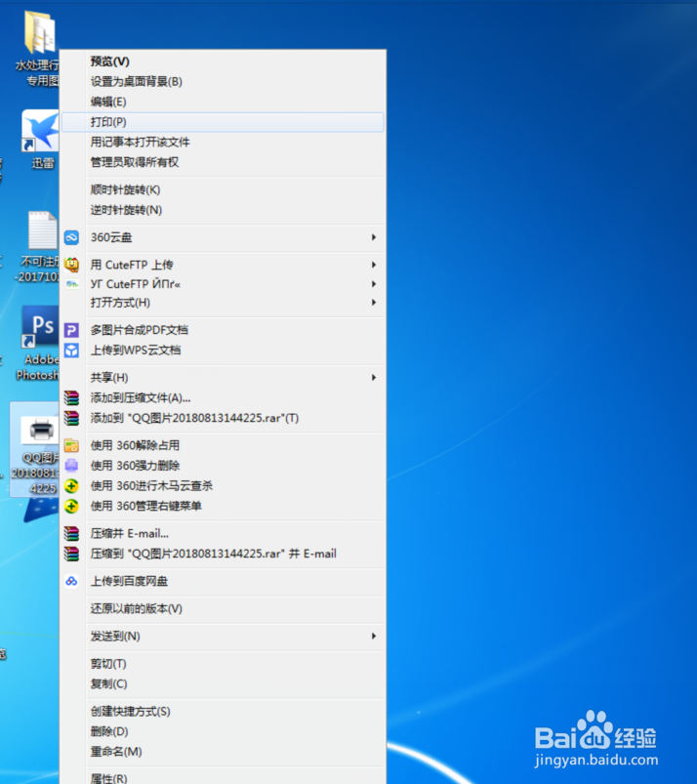Click the CuteFTP smiley face icon
This screenshot has height=784, width=697.
pos(71,265)
